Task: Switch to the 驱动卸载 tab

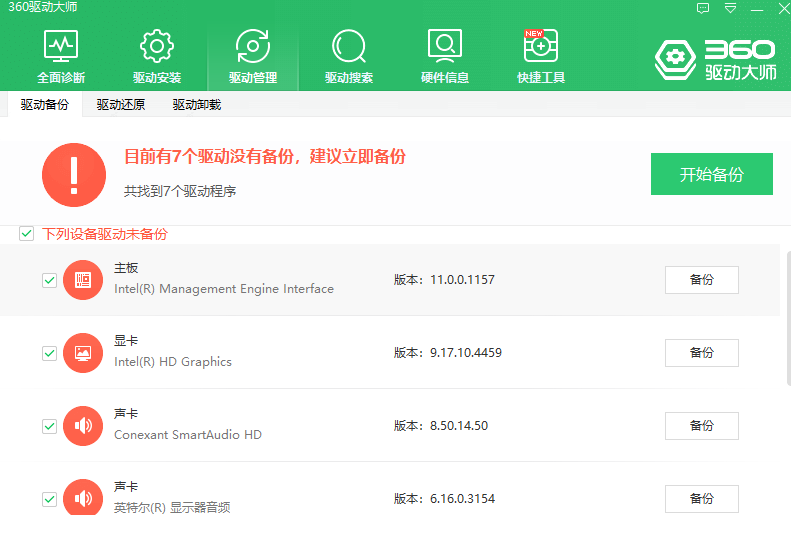Action: (x=197, y=105)
